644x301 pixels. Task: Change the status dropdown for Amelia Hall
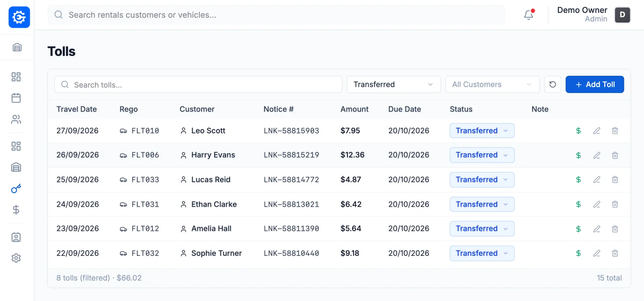(482, 229)
